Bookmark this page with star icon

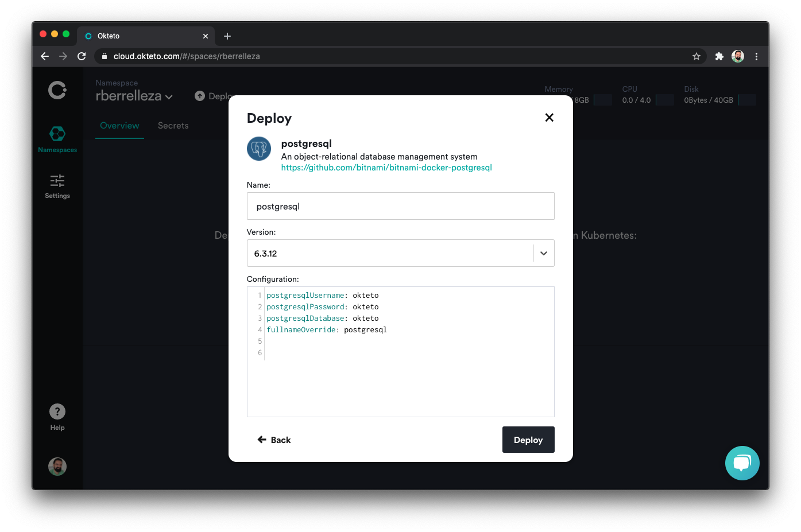696,56
